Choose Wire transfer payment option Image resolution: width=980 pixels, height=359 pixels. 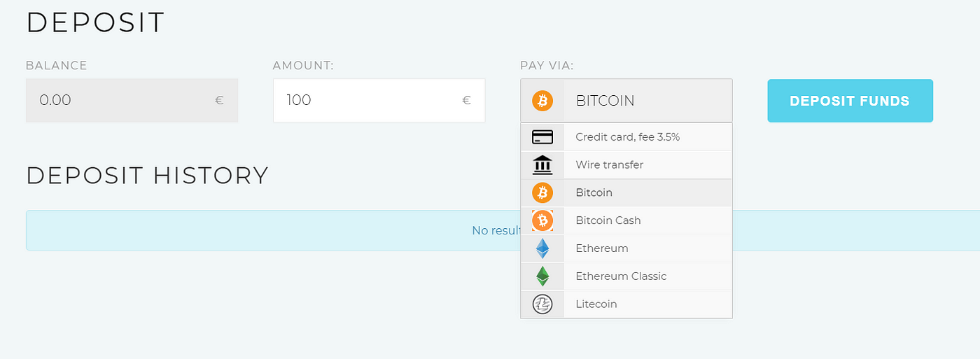pyautogui.click(x=626, y=164)
